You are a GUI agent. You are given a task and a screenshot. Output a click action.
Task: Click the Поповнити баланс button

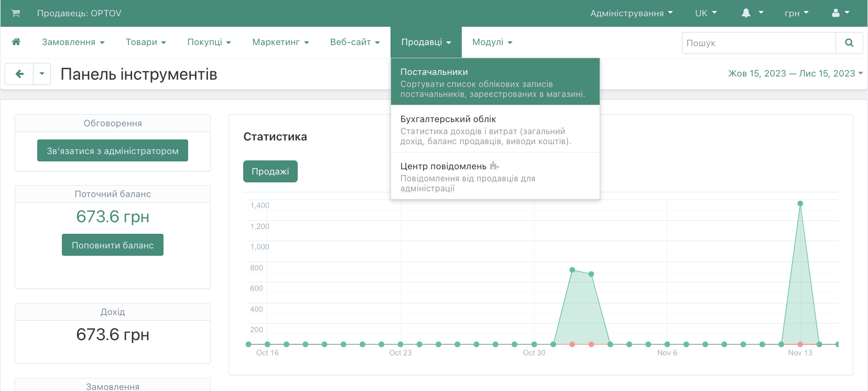pyautogui.click(x=113, y=245)
